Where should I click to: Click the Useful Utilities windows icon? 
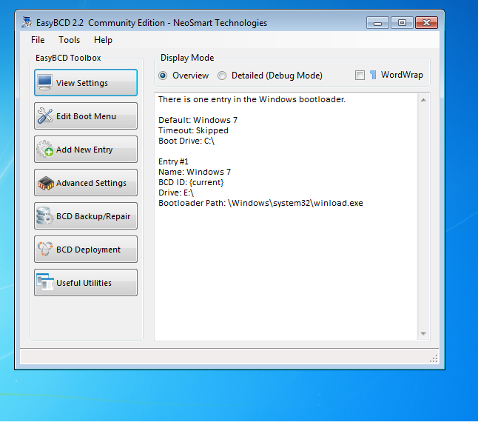coord(45,282)
